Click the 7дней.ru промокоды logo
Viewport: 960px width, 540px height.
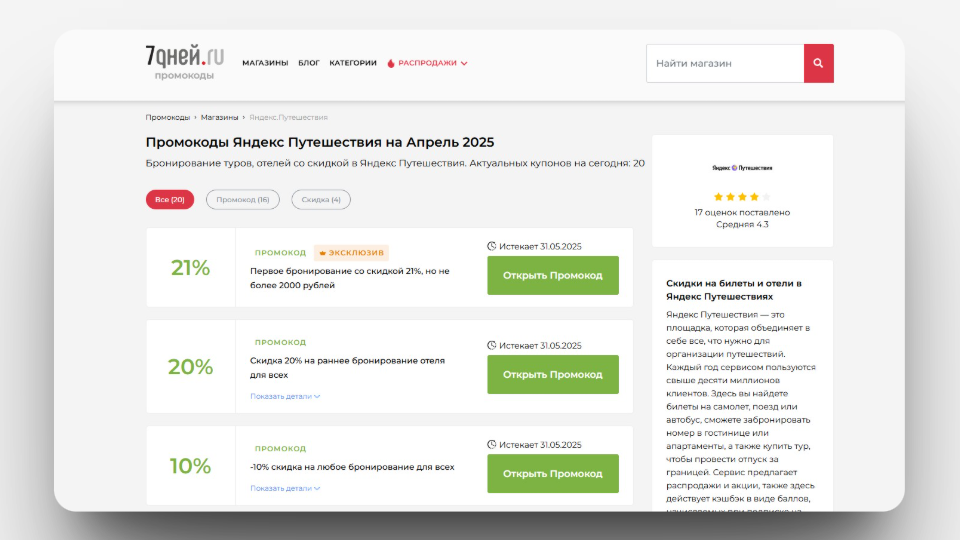[x=184, y=62]
